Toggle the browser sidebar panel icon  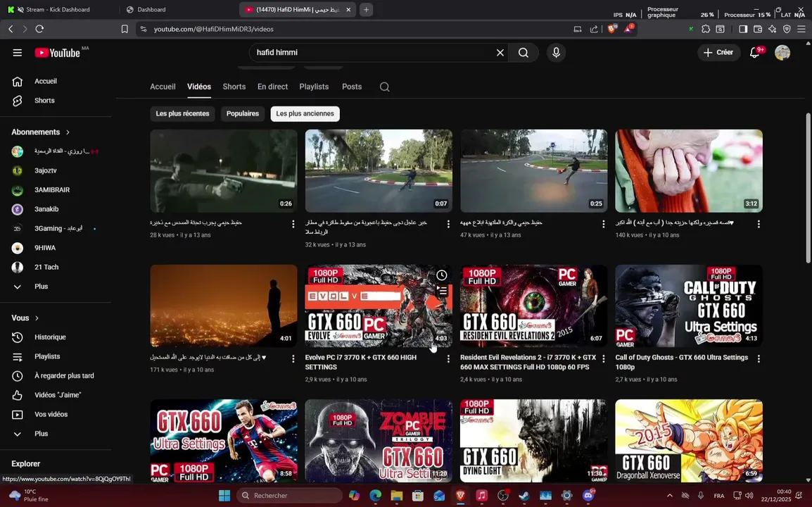743,29
